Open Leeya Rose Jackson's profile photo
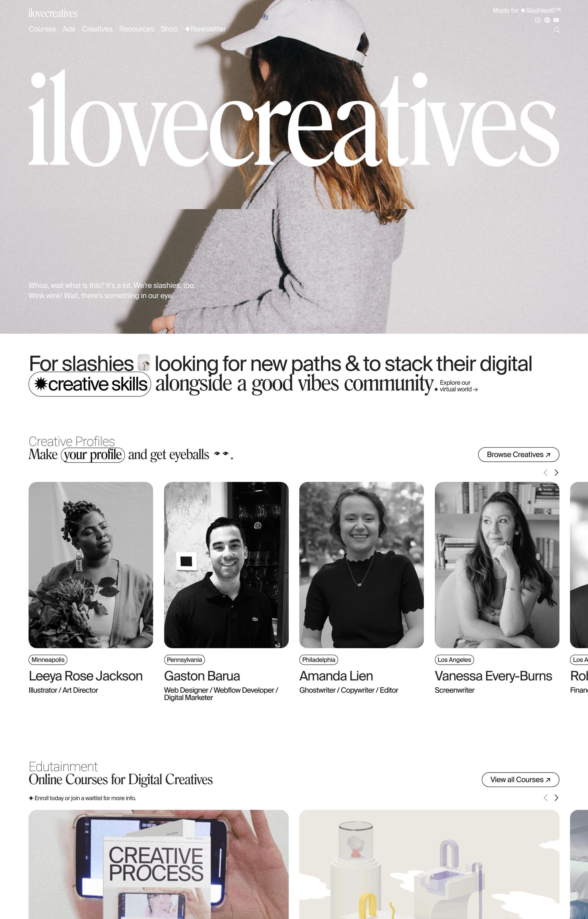Viewport: 588px width, 919px height. point(91,565)
